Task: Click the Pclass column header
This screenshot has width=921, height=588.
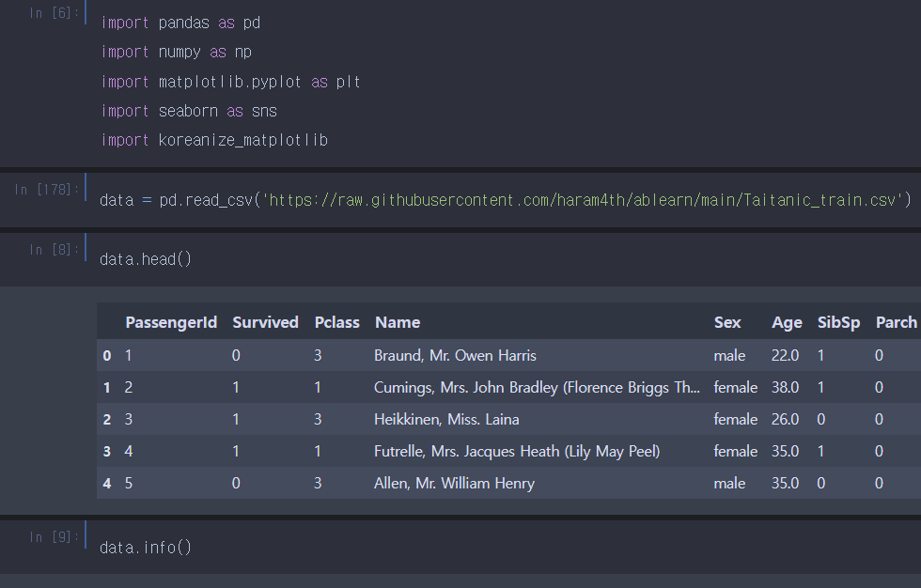Action: (x=336, y=322)
